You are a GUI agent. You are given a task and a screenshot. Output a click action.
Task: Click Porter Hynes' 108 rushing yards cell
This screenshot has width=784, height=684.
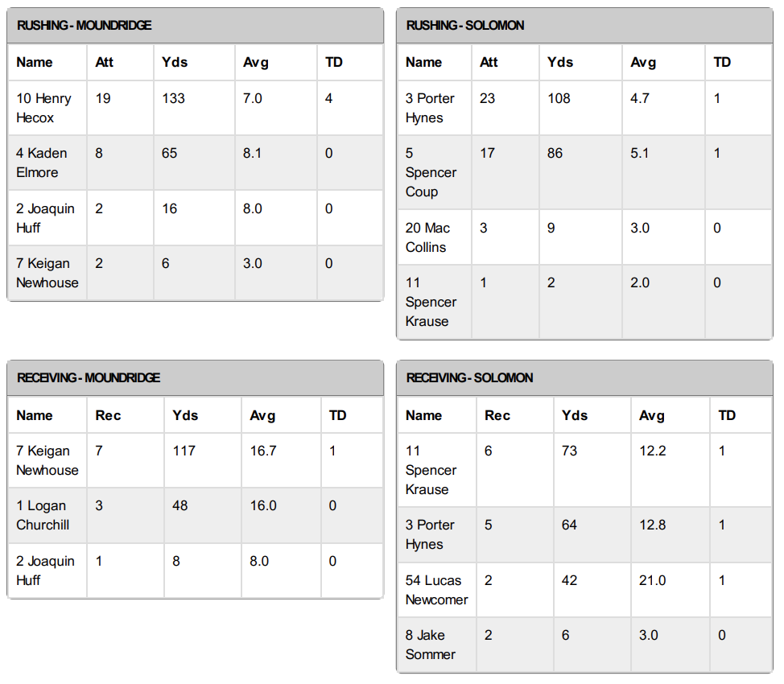559,98
